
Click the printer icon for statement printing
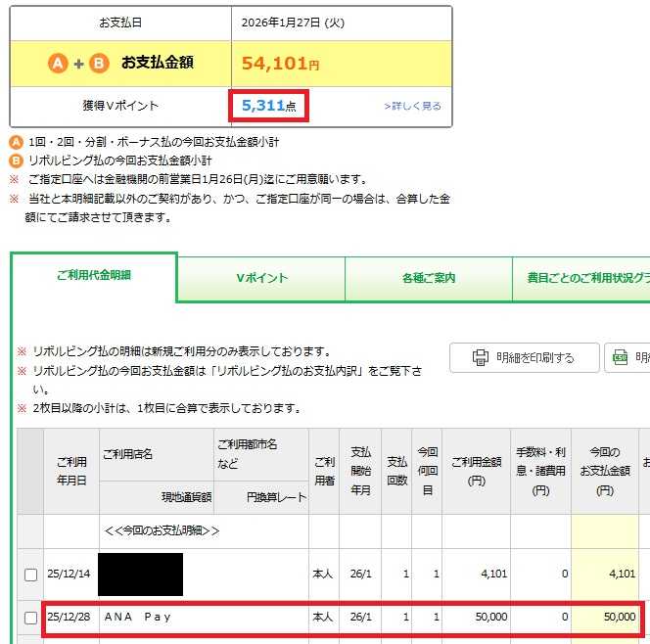click(x=481, y=357)
